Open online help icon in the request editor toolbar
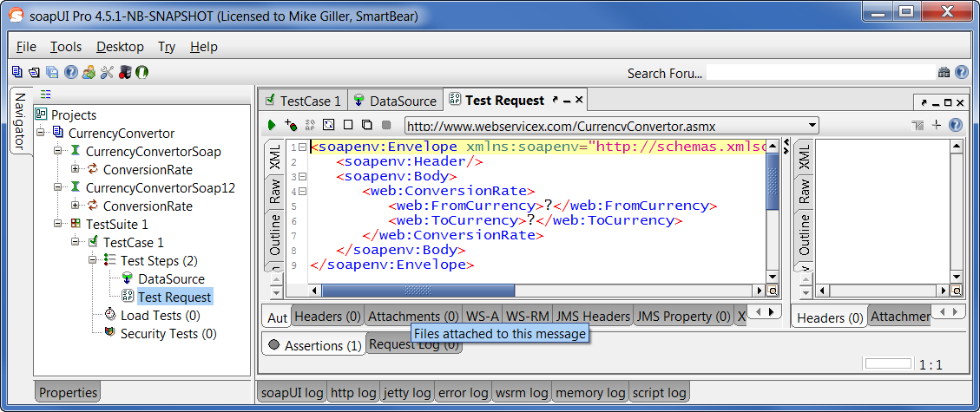 (x=955, y=125)
